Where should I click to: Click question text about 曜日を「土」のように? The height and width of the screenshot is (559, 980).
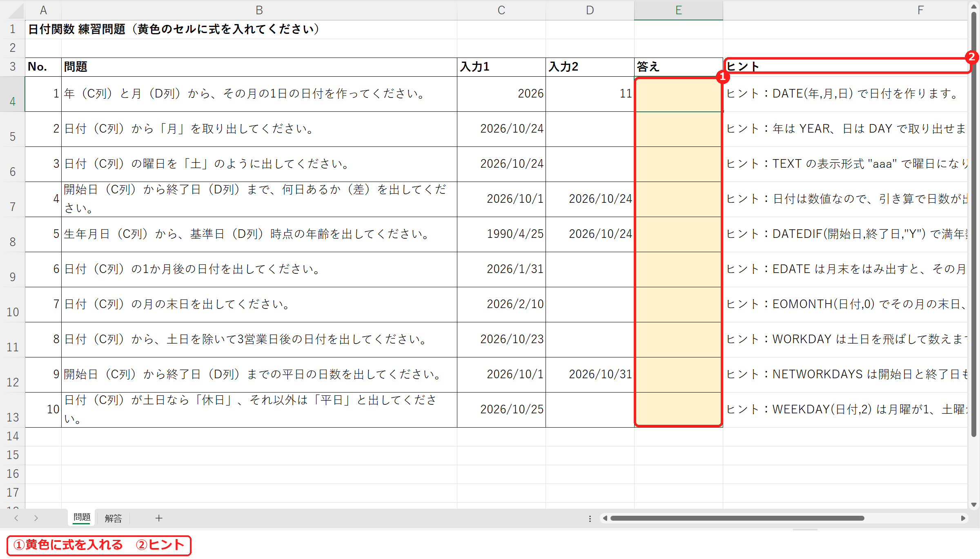(259, 164)
